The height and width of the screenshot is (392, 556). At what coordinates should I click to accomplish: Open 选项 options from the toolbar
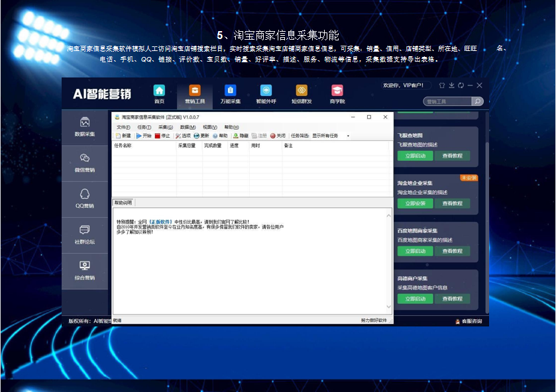tap(183, 136)
